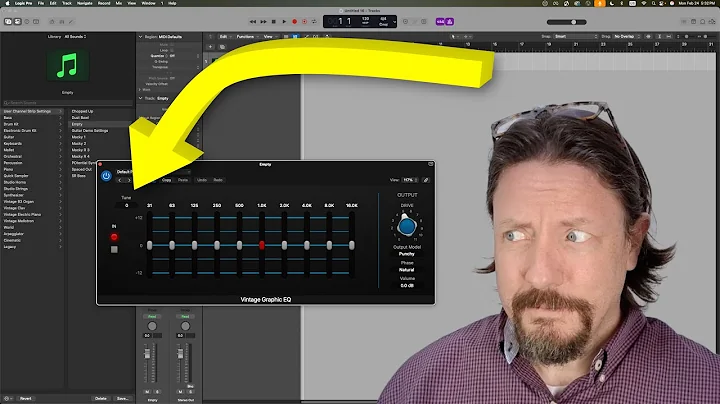Image resolution: width=720 pixels, height=404 pixels.
Task: Toggle the Inspector toolbar icon
Action: (17, 22)
